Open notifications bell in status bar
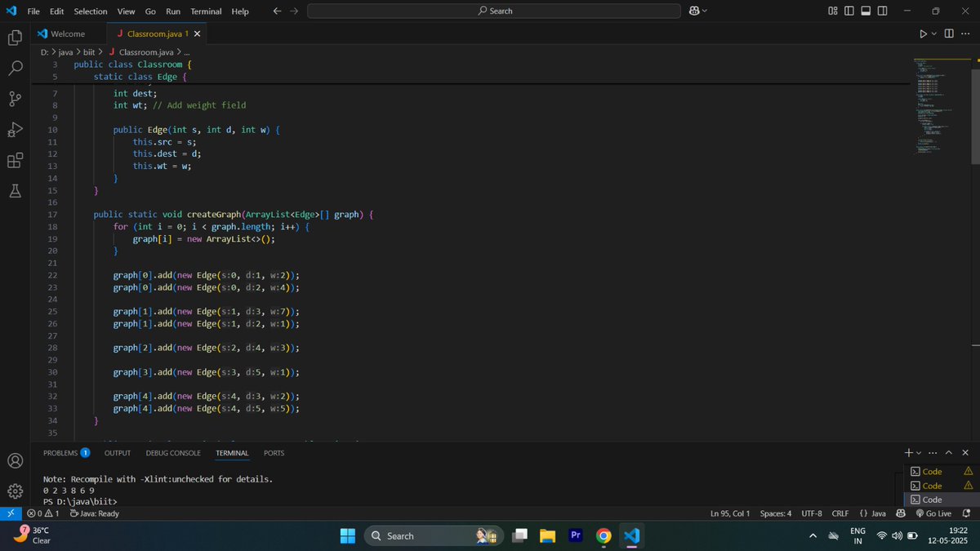The height and width of the screenshot is (551, 980). click(967, 513)
